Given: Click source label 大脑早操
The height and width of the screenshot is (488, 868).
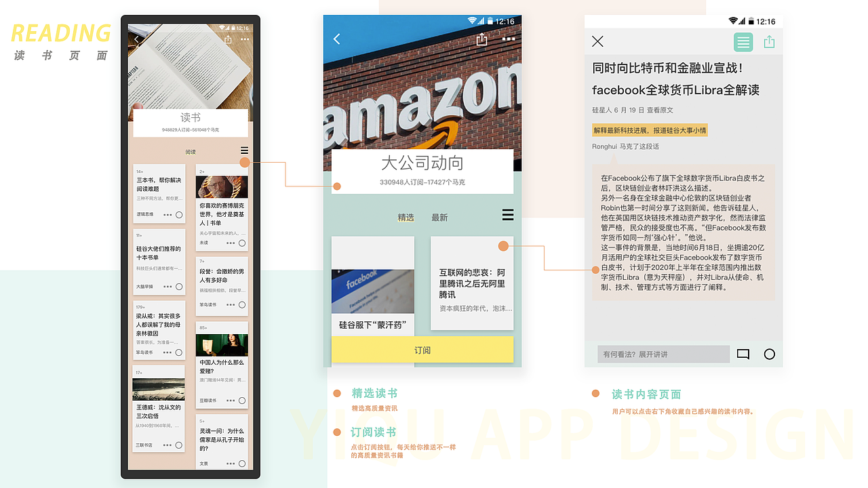Looking at the screenshot, I should point(144,287).
